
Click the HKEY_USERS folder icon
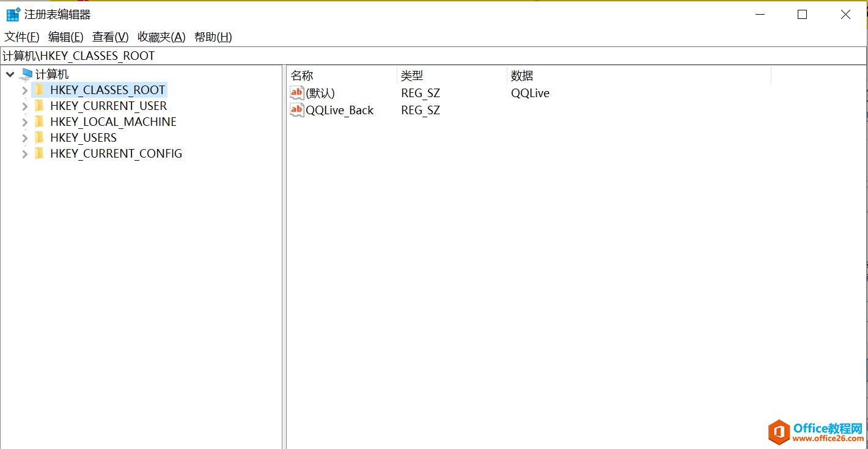pyautogui.click(x=40, y=137)
